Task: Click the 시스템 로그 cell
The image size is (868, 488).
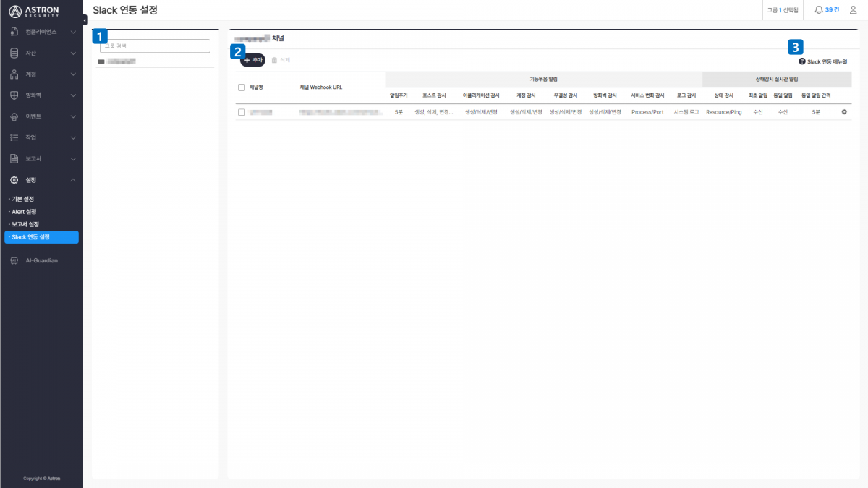Action: click(686, 112)
